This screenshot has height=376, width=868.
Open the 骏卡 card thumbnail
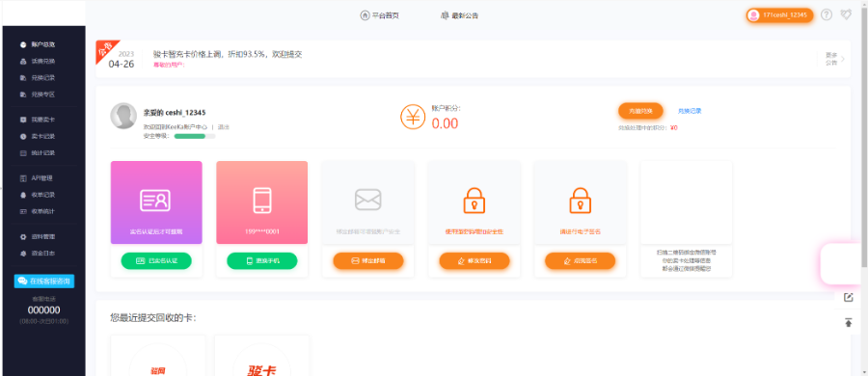261,356
